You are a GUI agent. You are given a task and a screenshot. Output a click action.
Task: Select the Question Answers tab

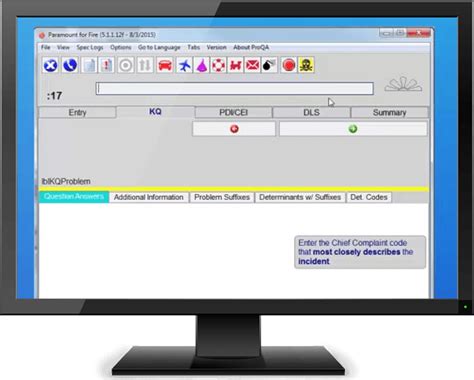click(74, 197)
